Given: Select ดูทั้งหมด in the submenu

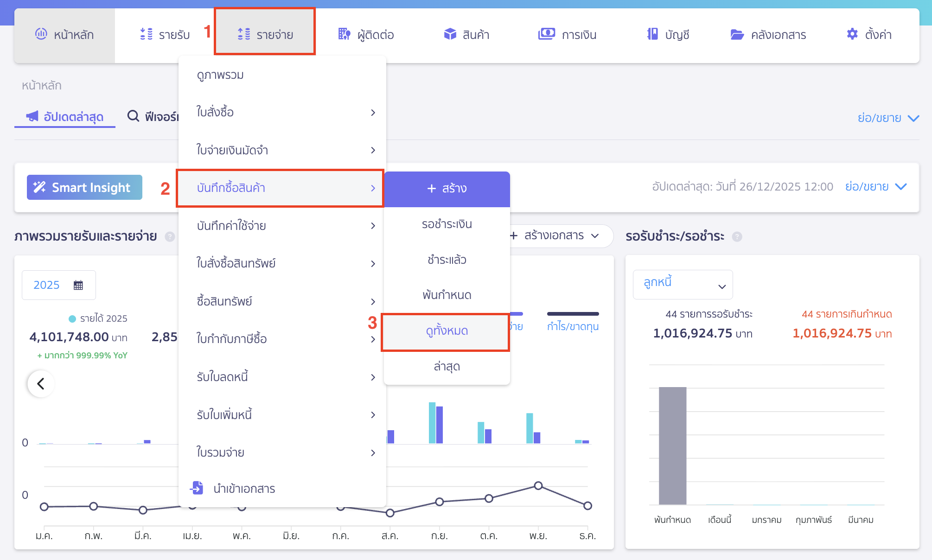Looking at the screenshot, I should point(447,331).
